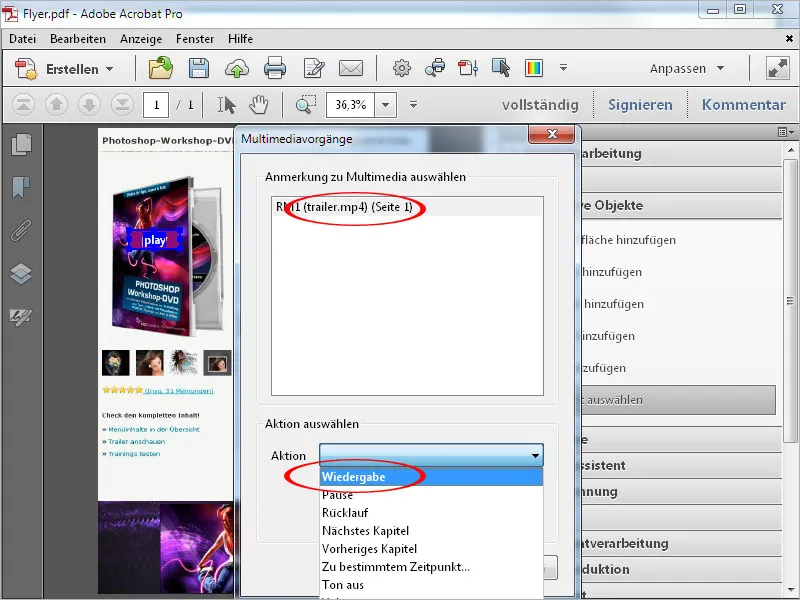Expand the interactive Objekte panel section

681,205
